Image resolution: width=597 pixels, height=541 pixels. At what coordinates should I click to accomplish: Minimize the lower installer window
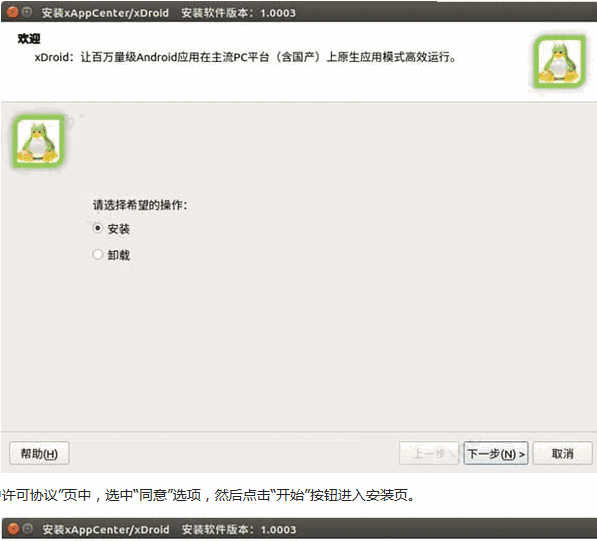27,529
